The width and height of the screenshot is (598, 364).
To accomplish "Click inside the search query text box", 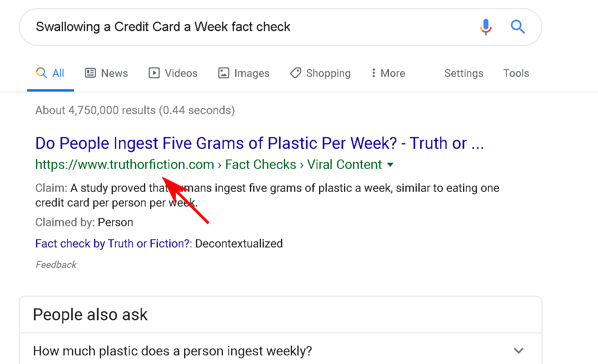I will (245, 27).
